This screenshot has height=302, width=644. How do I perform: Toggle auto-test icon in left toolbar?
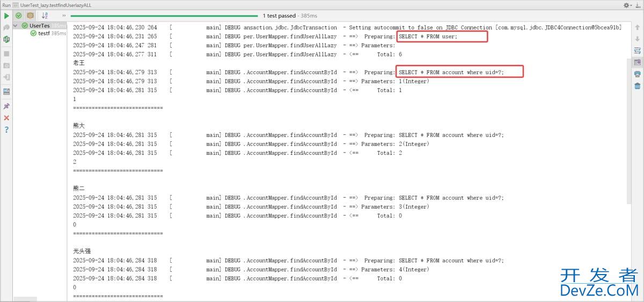point(6,40)
